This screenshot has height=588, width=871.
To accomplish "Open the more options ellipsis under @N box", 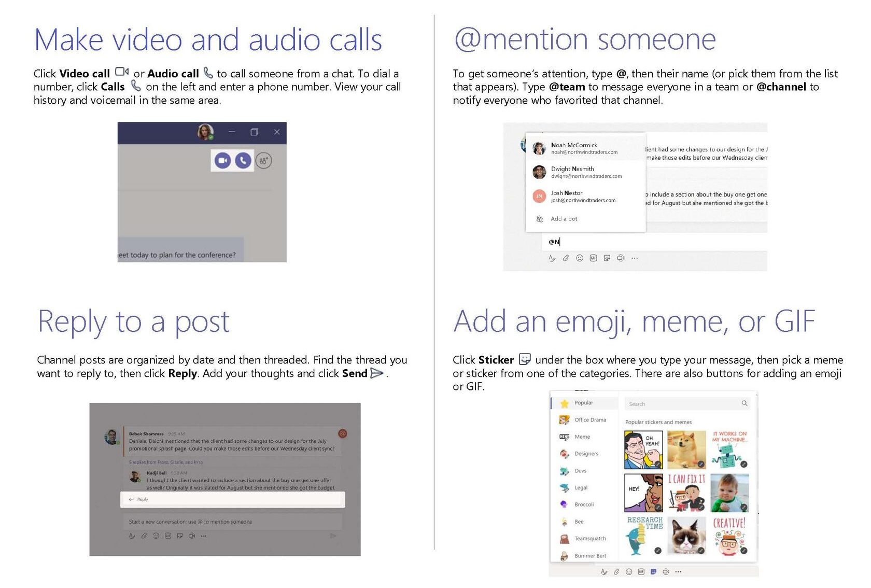I will coord(635,258).
